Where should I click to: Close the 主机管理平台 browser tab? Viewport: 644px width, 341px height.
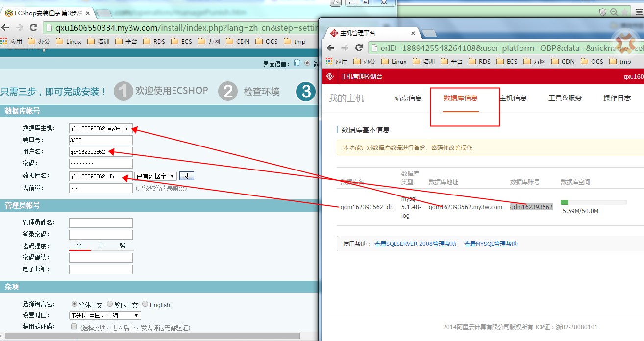pos(413,33)
